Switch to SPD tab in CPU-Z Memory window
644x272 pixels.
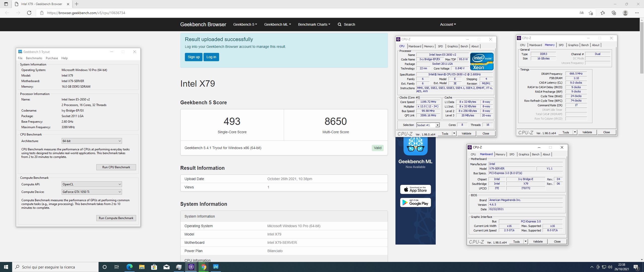[x=561, y=45]
